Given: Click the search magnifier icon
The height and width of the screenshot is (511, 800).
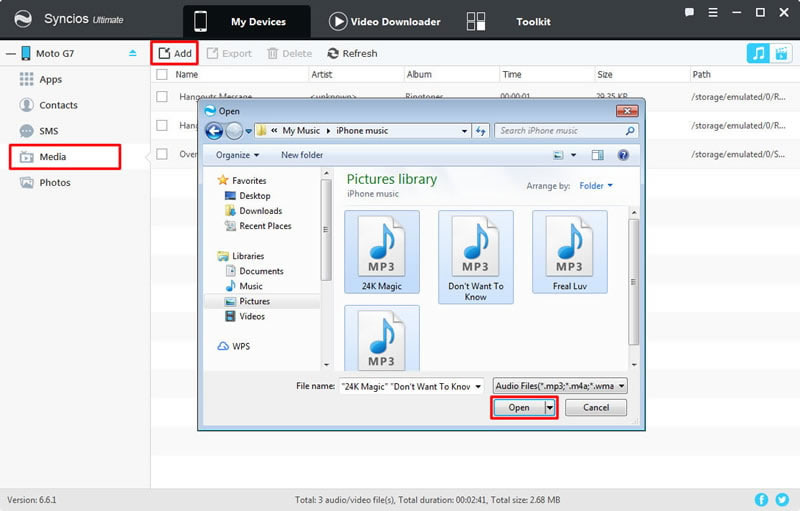Looking at the screenshot, I should [630, 131].
